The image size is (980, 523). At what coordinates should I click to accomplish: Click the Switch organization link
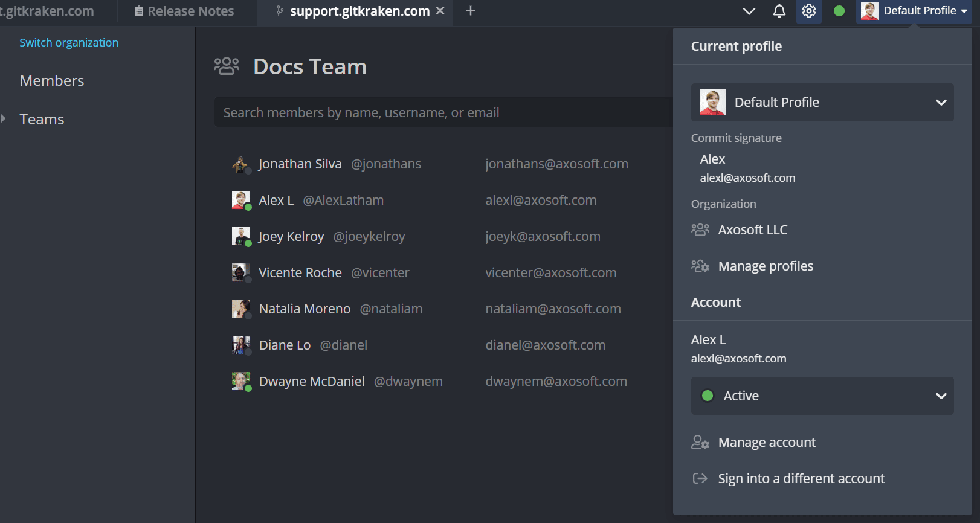coord(69,43)
